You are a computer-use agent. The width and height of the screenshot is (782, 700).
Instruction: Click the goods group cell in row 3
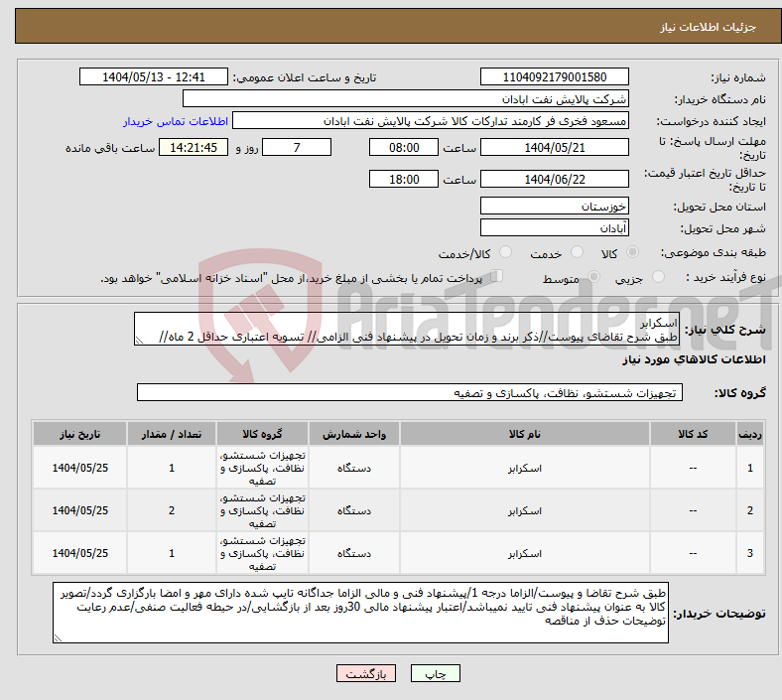tap(262, 553)
